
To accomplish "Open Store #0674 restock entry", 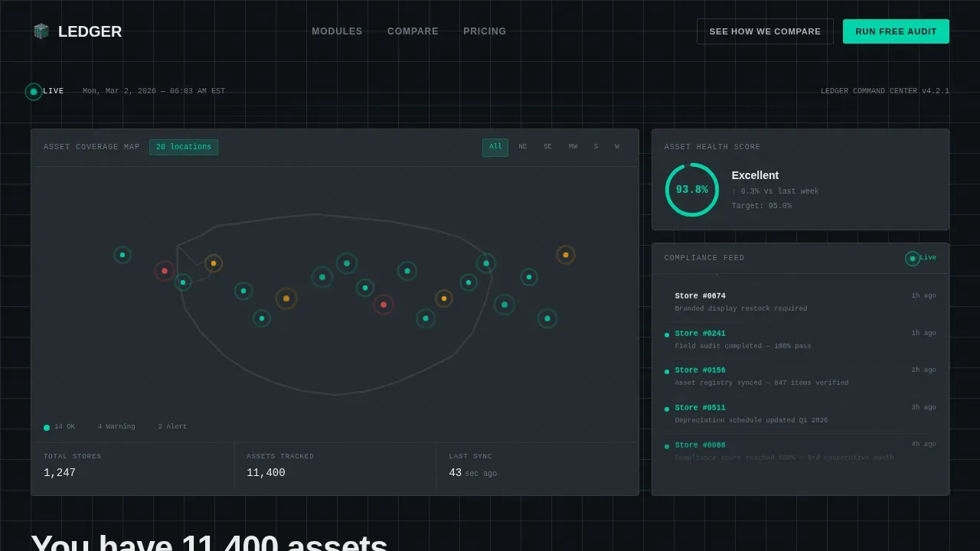I will point(800,302).
